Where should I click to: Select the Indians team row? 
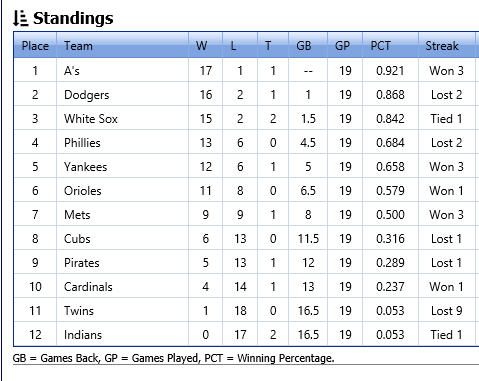coord(246,335)
